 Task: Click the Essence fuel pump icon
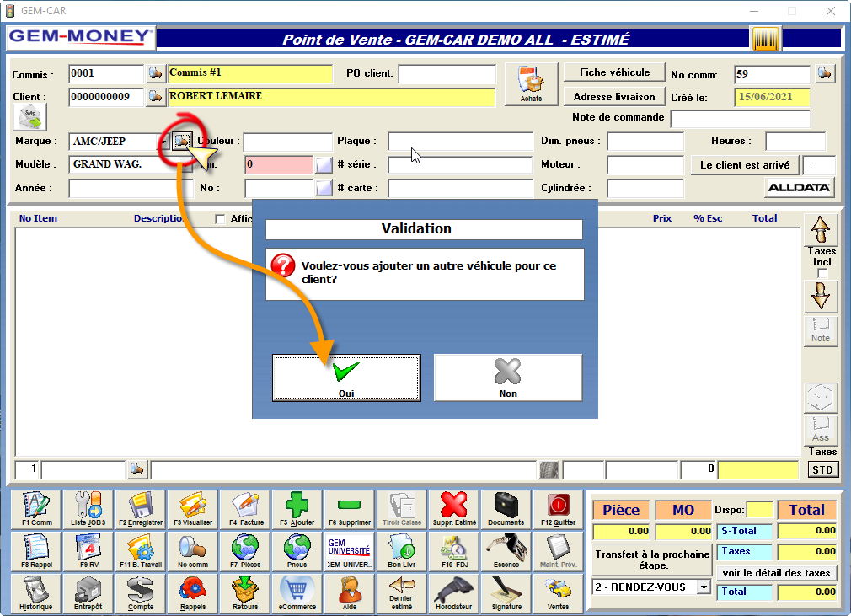click(506, 551)
